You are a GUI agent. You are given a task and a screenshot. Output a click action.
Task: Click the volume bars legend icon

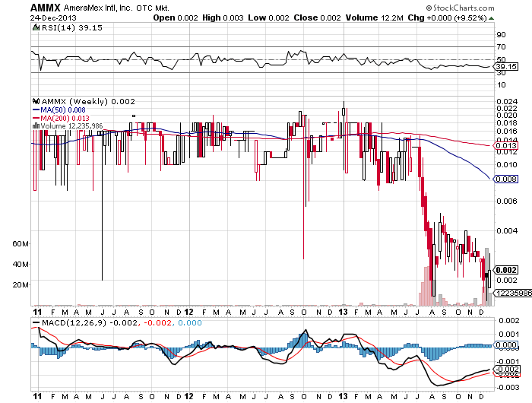click(36, 126)
